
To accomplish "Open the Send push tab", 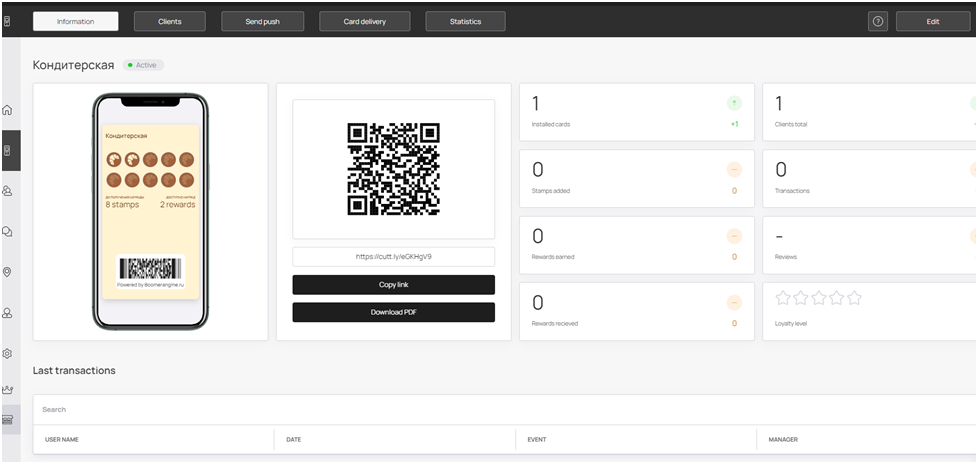I will click(263, 21).
